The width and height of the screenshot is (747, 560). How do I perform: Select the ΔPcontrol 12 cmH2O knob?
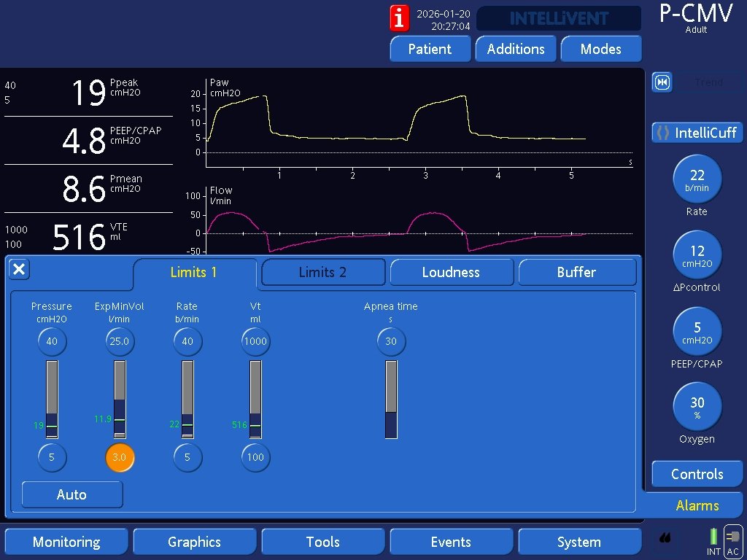(697, 255)
